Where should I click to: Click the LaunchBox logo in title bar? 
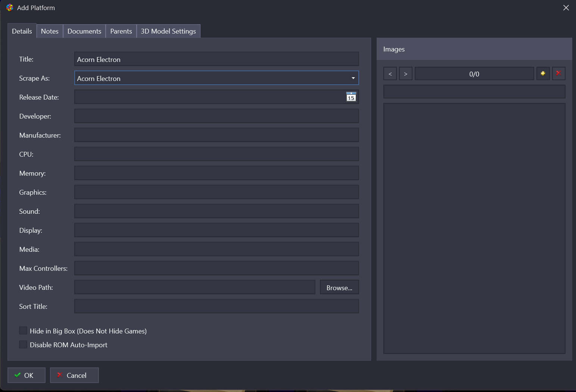[10, 8]
